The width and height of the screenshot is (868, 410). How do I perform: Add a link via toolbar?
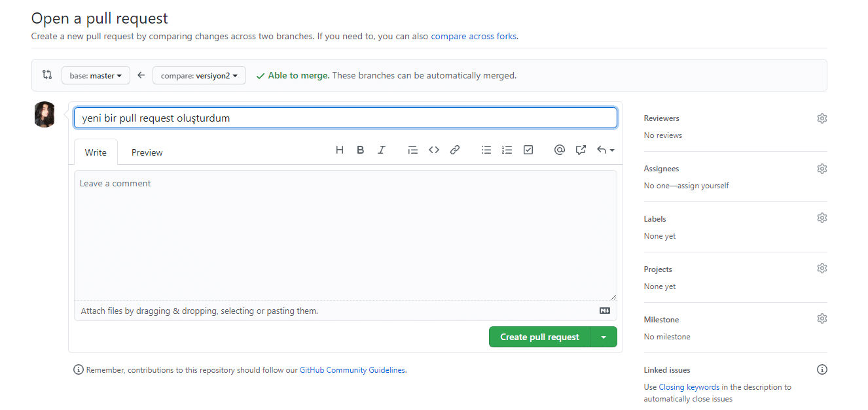click(x=455, y=150)
